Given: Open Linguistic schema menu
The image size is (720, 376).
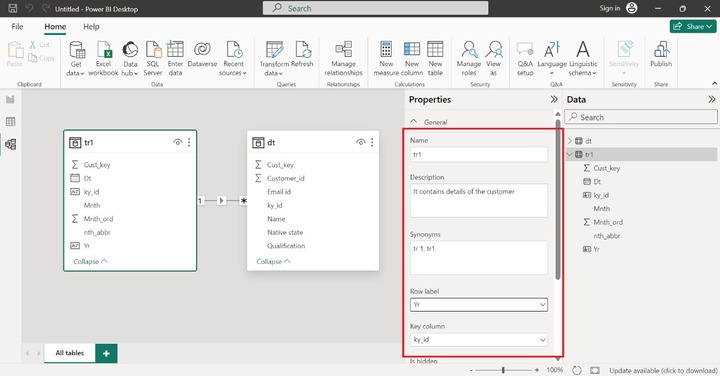Looking at the screenshot, I should pyautogui.click(x=583, y=58).
